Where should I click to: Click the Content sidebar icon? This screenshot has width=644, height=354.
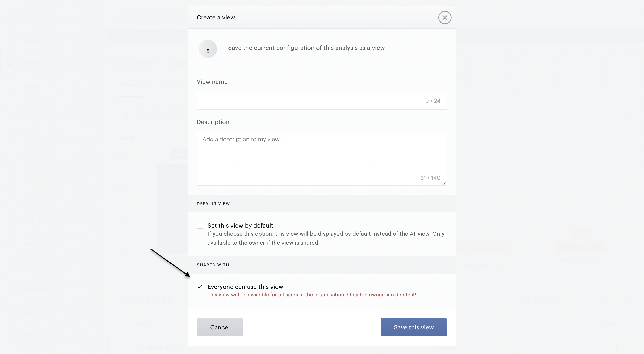point(10,64)
